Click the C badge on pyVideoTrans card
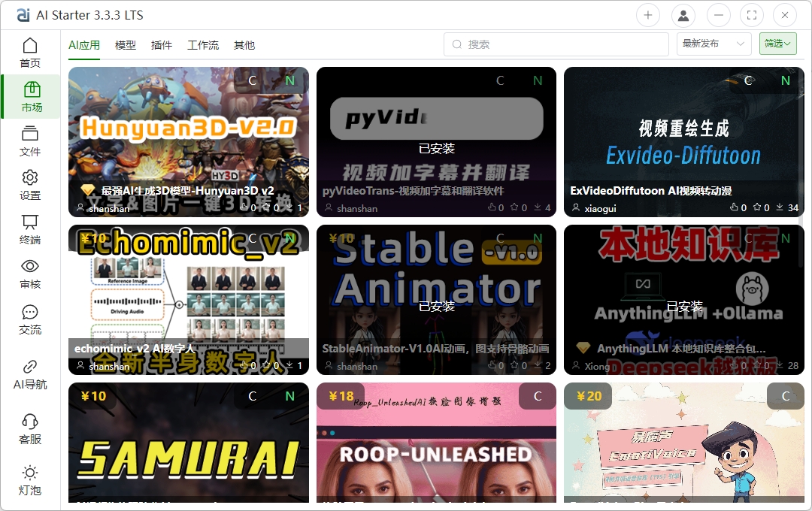 click(500, 80)
